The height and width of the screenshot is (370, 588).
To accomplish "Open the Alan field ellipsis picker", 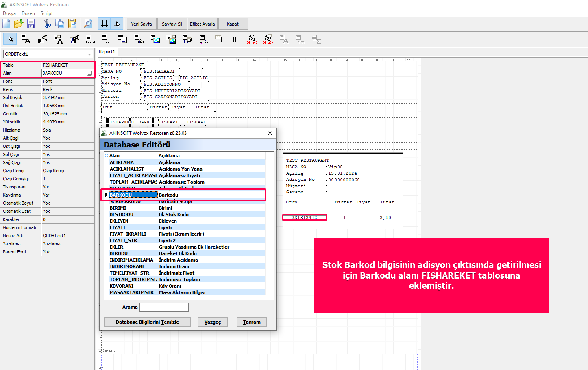I will click(x=89, y=73).
